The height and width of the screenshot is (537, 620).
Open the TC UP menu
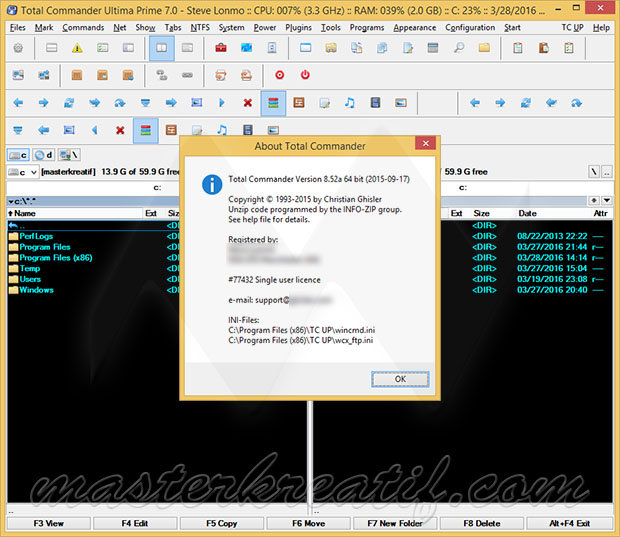(x=573, y=27)
